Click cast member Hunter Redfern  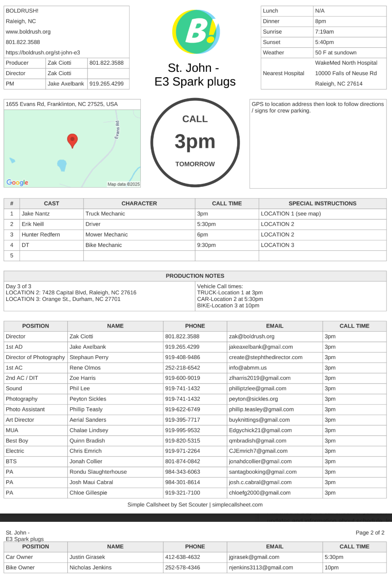(x=41, y=235)
